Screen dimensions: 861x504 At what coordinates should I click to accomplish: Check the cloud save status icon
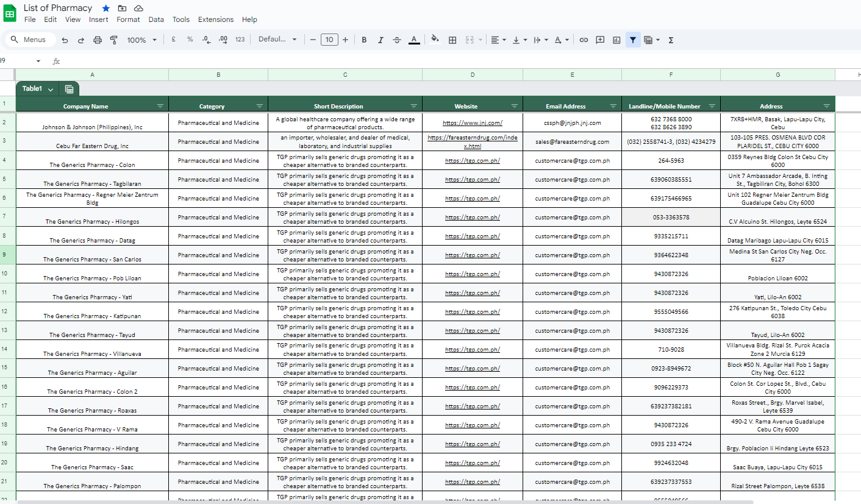point(139,8)
